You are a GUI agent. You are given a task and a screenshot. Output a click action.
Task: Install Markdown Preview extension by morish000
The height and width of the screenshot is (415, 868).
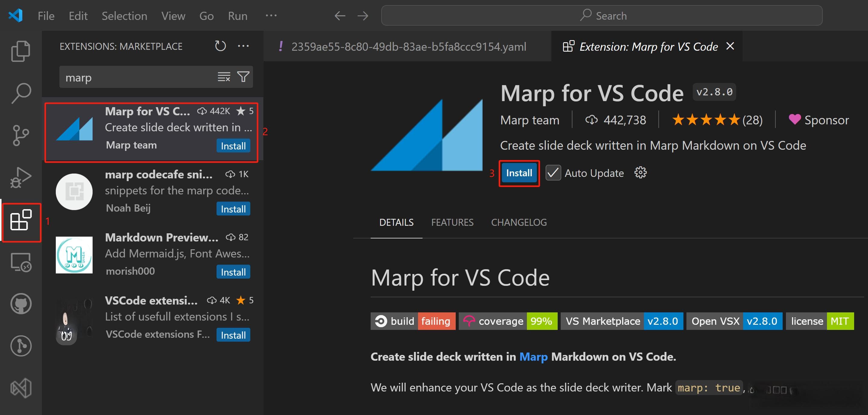(x=233, y=272)
